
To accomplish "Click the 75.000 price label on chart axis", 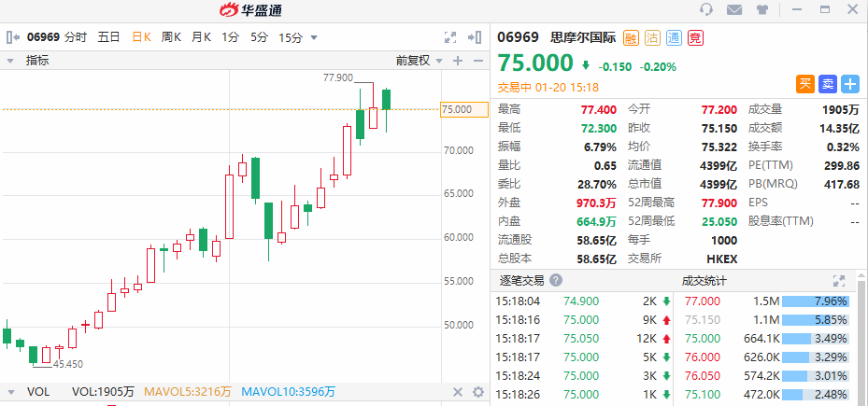I will (463, 109).
